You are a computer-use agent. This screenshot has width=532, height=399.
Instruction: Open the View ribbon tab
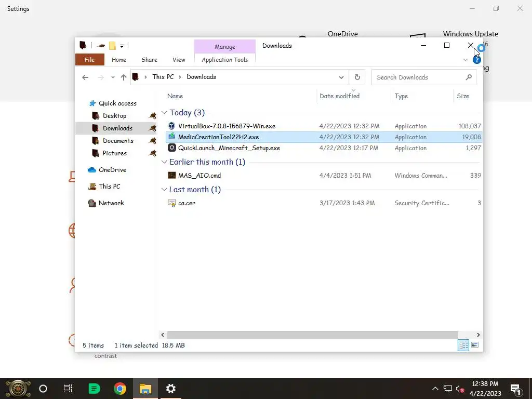tap(179, 60)
